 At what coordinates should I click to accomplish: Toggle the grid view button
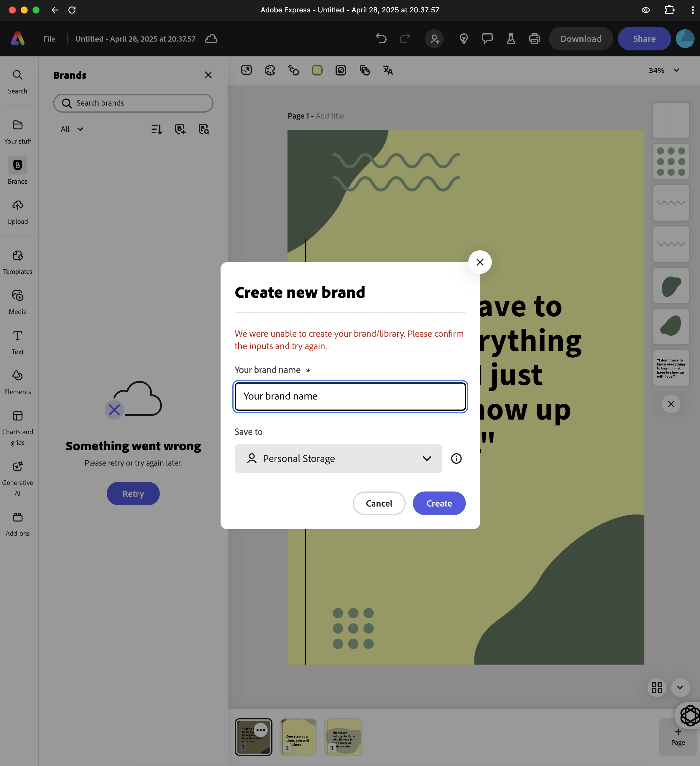[x=657, y=688]
